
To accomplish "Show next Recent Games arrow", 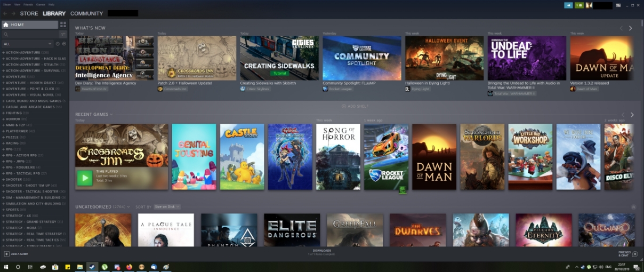I will tap(632, 115).
